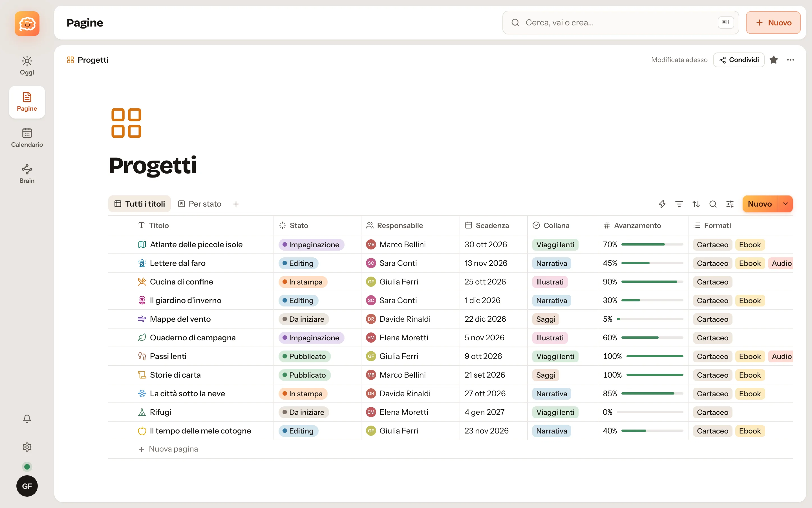Click date 4 gen 2027

pyautogui.click(x=484, y=412)
